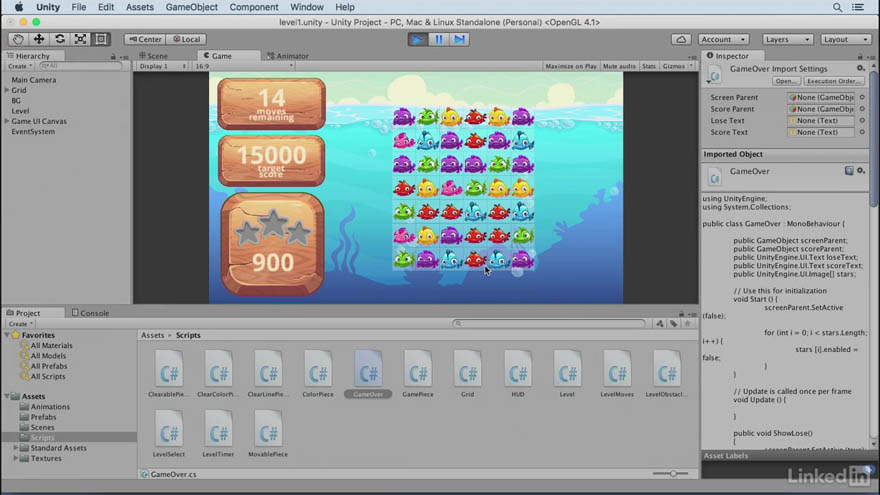Open the Component menu
The height and width of the screenshot is (495, 880).
(254, 7)
